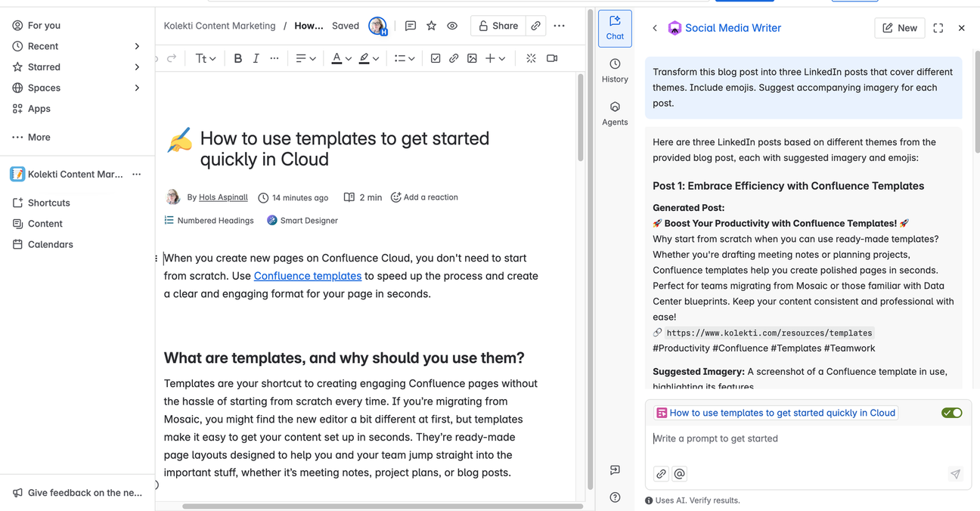980x511 pixels.
Task: Click feedback icon at bottom of chat rail
Action: tap(615, 470)
